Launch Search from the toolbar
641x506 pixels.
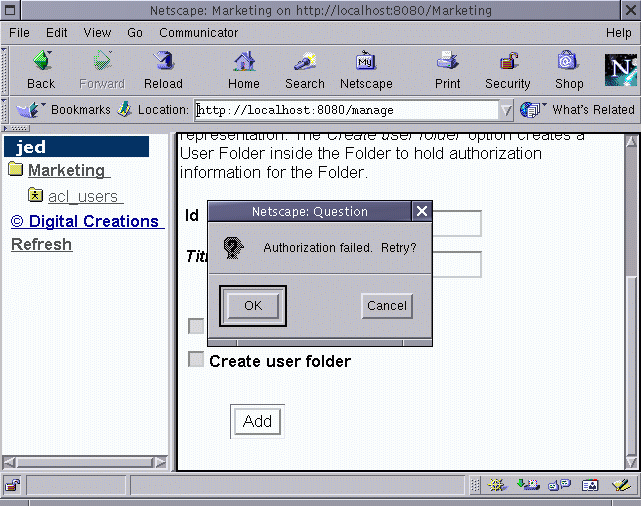pos(305,61)
